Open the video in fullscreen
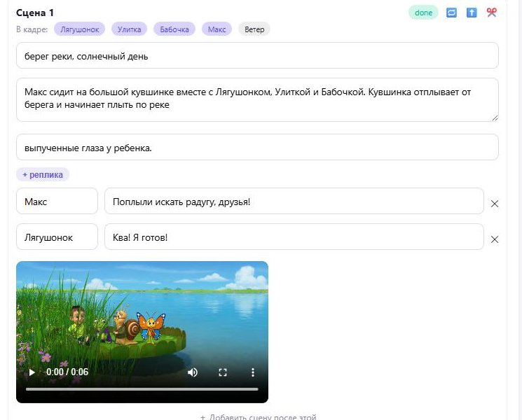The image size is (522, 420). [223, 372]
